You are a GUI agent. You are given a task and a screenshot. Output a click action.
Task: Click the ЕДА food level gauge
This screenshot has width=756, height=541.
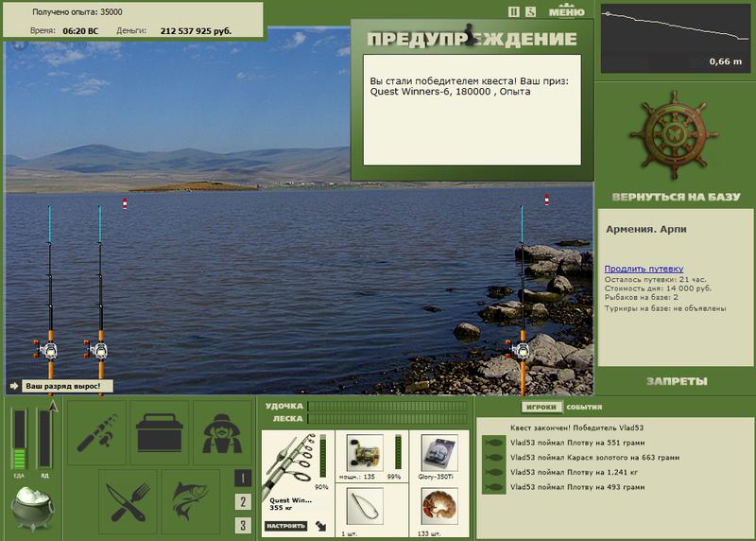[19, 439]
